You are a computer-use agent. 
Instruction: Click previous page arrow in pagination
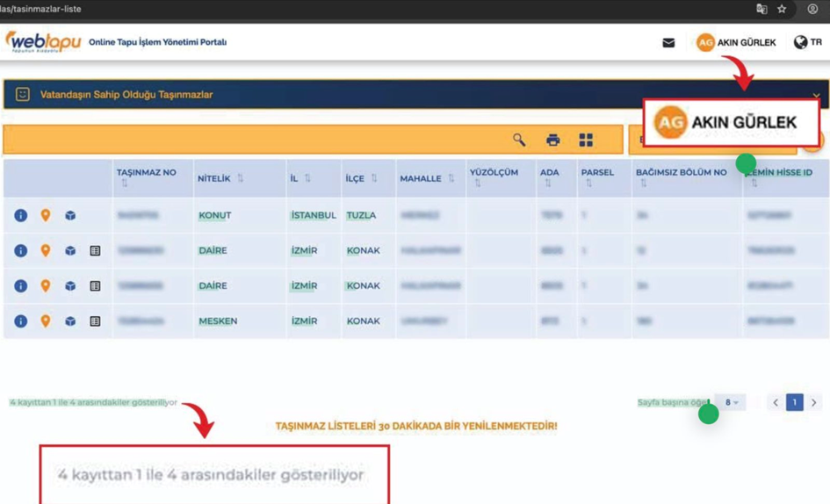[775, 402]
